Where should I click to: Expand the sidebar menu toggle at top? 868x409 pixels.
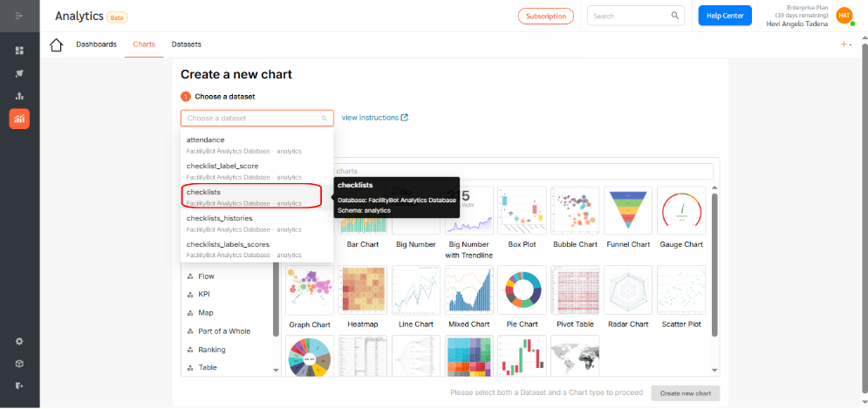[19, 16]
